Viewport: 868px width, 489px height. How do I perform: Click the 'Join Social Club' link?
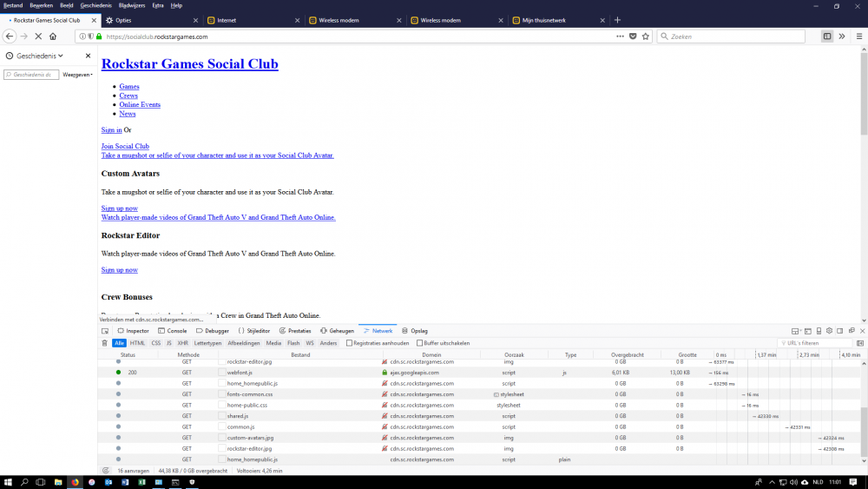click(x=125, y=146)
